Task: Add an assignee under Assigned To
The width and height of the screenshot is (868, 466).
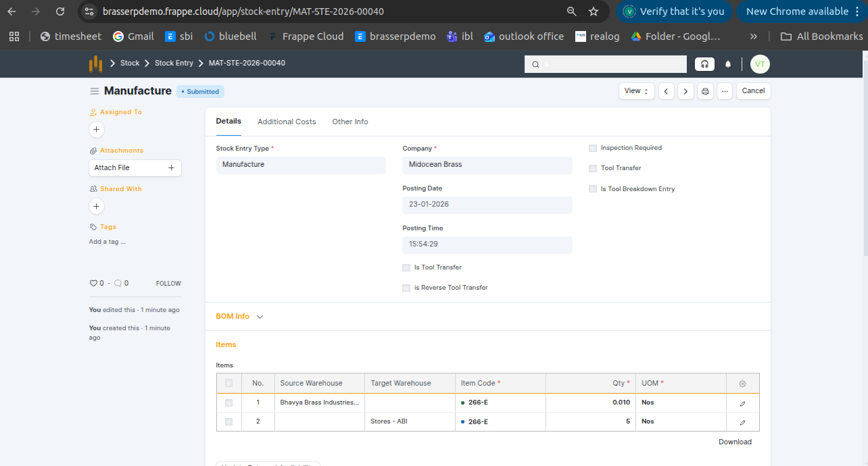Action: [x=96, y=129]
